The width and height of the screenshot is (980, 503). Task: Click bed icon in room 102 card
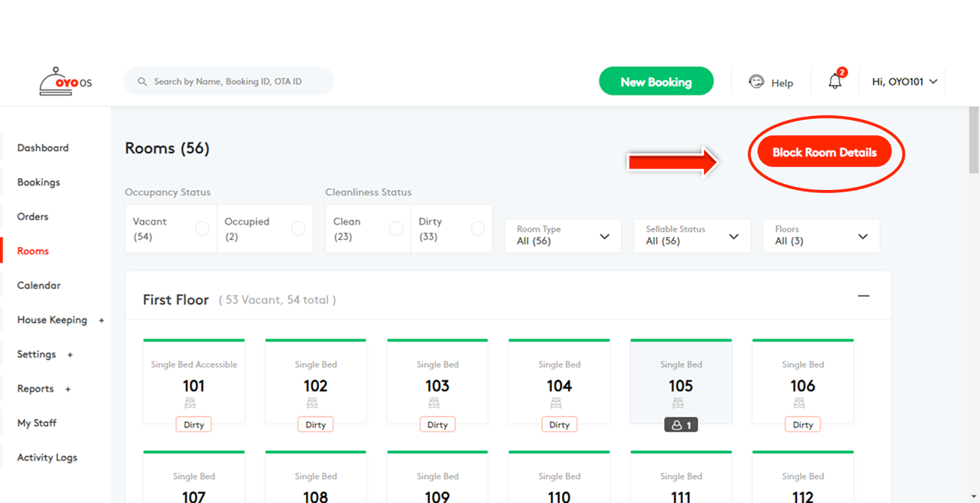coord(312,403)
